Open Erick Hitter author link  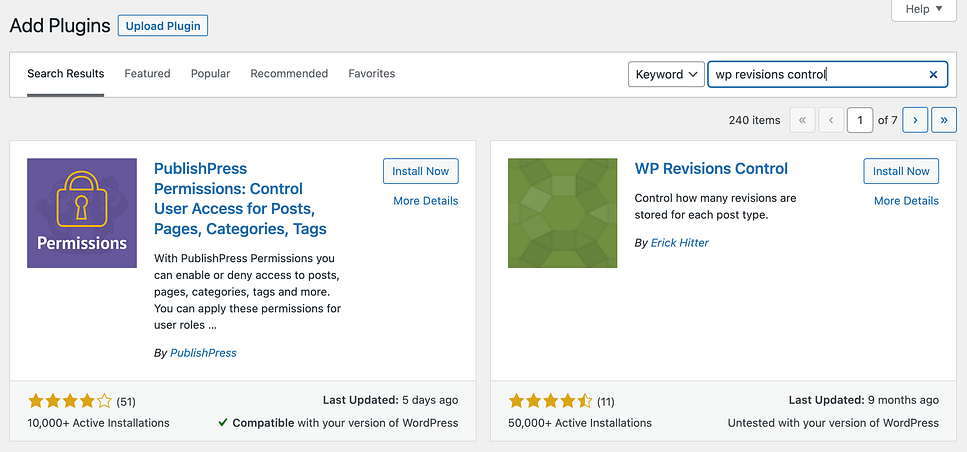[x=679, y=243]
